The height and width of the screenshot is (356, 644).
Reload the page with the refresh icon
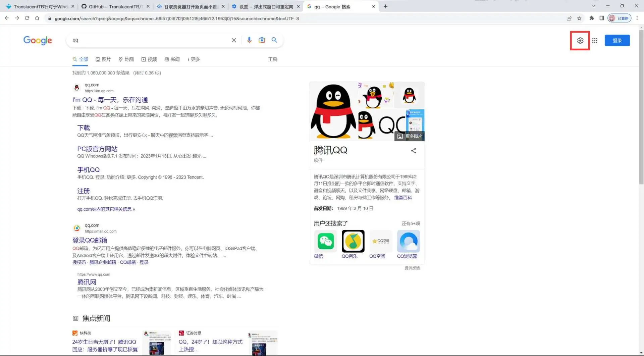[27, 18]
